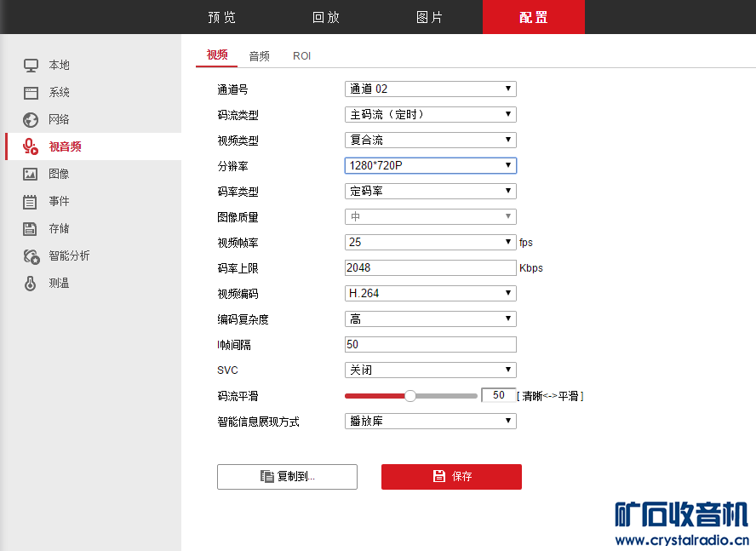756x551 pixels.
Task: Click the red 保存 button
Action: click(451, 477)
